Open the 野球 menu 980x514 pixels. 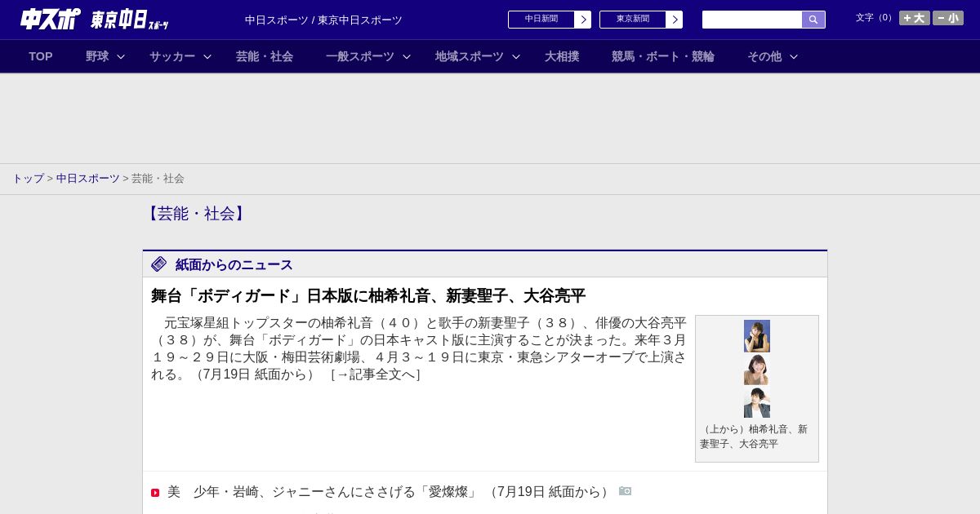pyautogui.click(x=97, y=56)
